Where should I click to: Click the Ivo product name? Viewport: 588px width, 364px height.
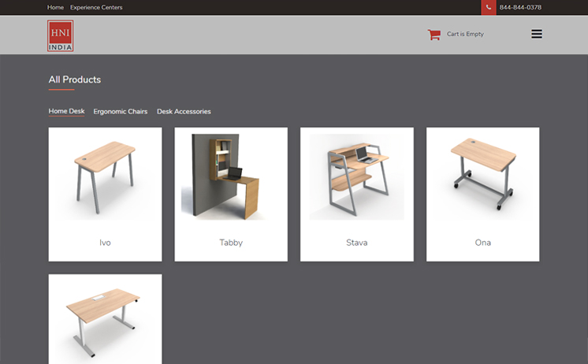pos(105,243)
